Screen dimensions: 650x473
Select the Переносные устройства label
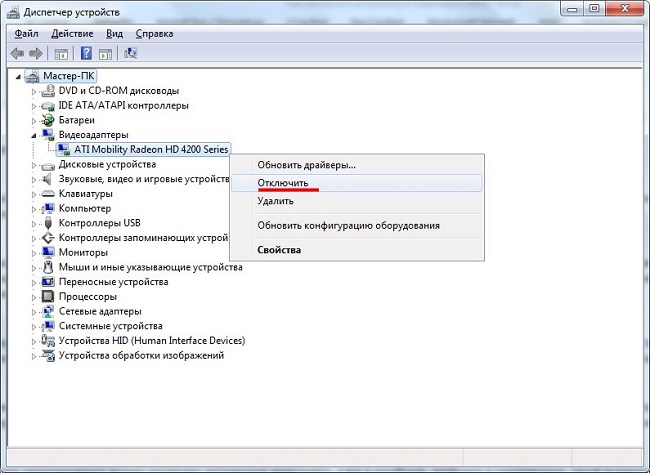114,282
